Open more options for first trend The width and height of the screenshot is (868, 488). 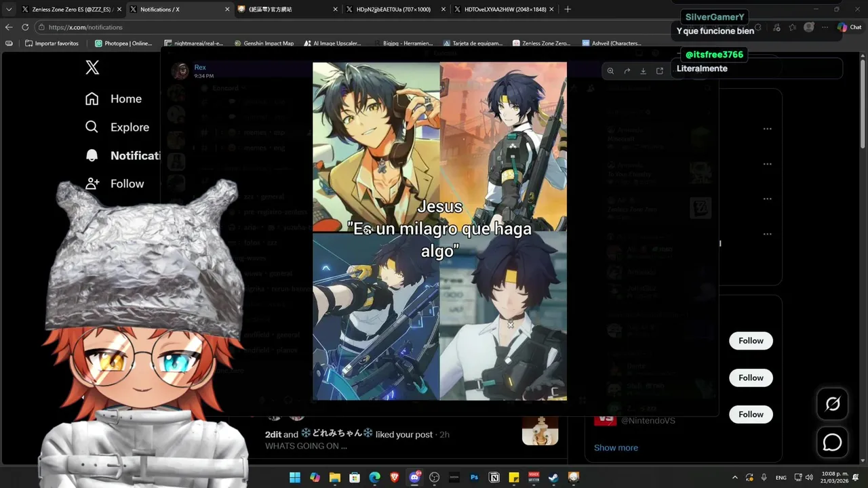(x=767, y=129)
